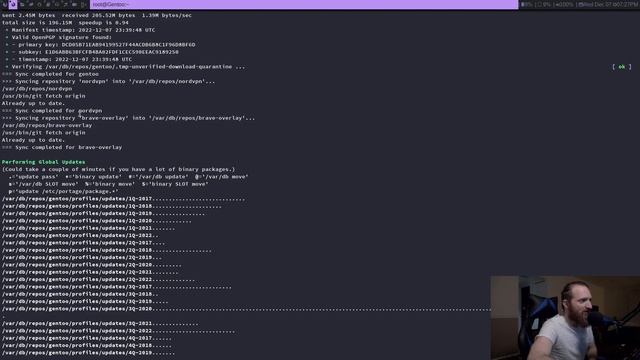Click the '/var/db/repos/brave-overlay' path line
The image size is (640, 360).
click(47, 125)
